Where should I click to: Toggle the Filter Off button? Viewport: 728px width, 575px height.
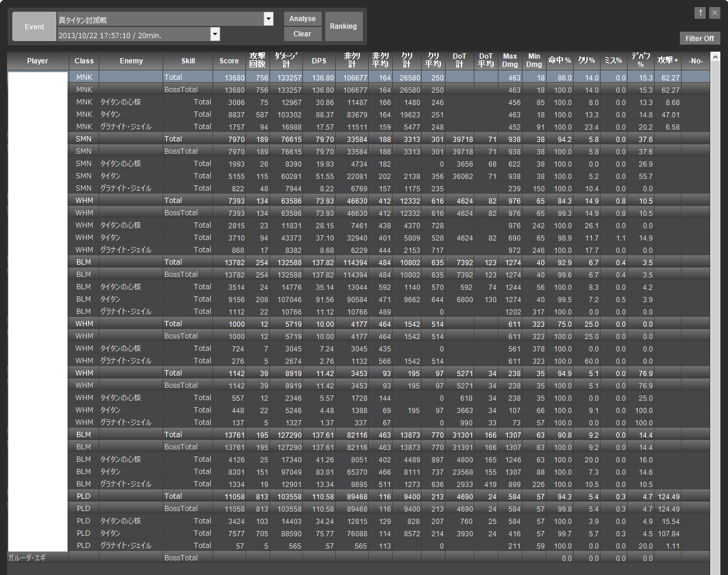(x=699, y=38)
